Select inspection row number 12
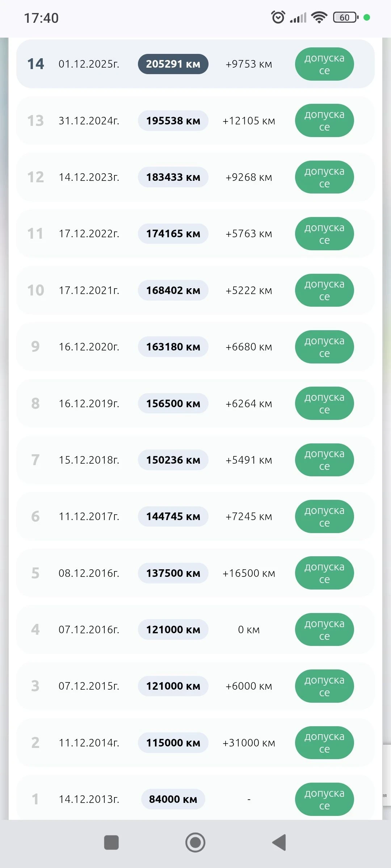The width and height of the screenshot is (391, 868). point(35,177)
